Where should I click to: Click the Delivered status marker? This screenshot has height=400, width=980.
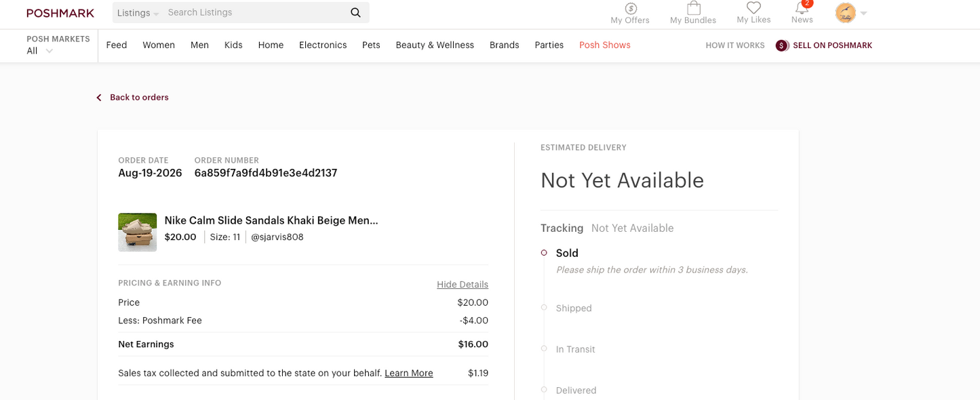coord(544,390)
